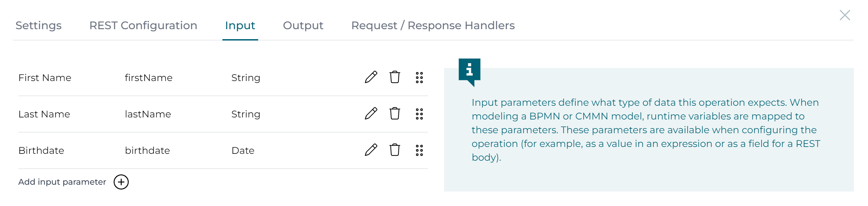The image size is (868, 206).
Task: Select the Input tab
Action: 240,25
